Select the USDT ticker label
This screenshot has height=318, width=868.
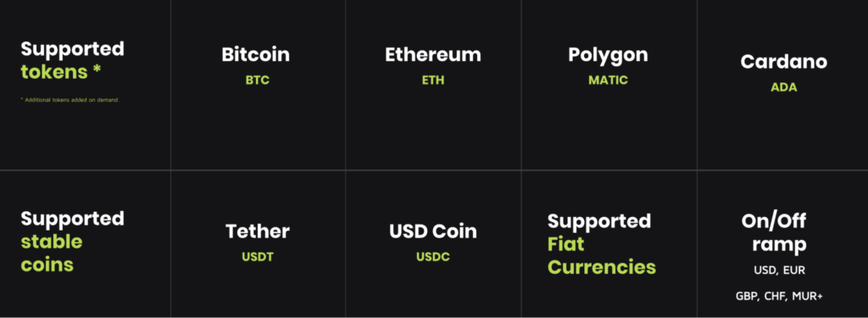[258, 257]
